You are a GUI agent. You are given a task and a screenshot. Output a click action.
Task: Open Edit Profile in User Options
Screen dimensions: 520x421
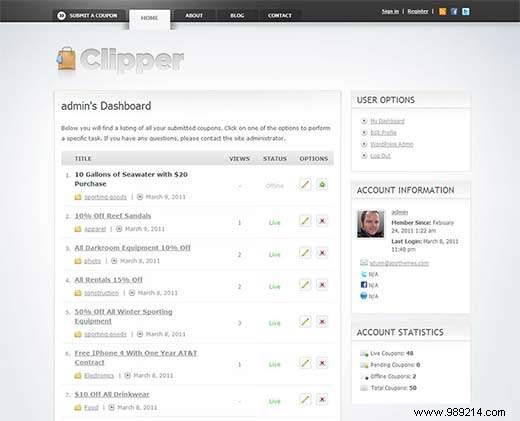[383, 133]
